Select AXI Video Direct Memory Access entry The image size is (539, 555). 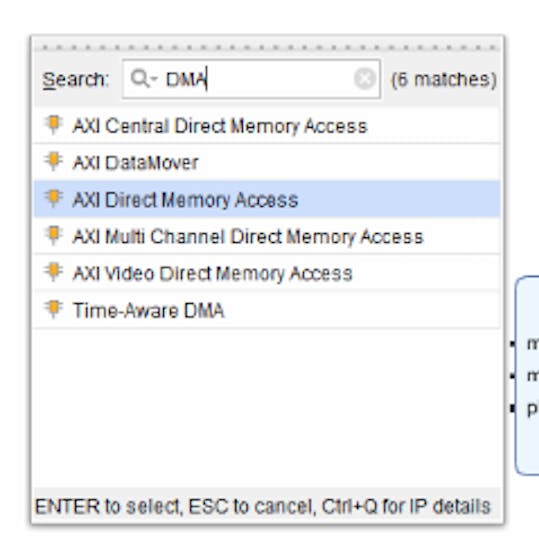pos(267,273)
